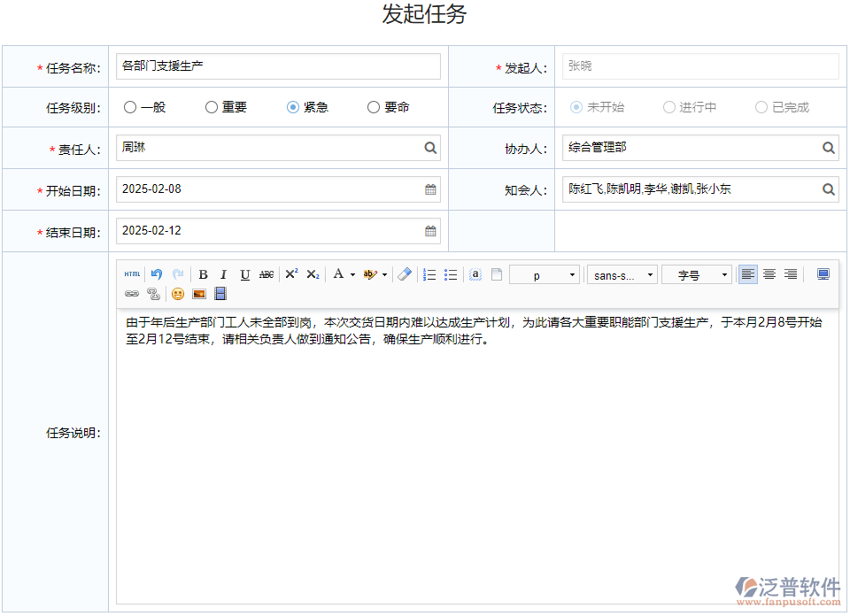Toggle bold formatting in the editor
The height and width of the screenshot is (616, 850).
click(x=203, y=274)
